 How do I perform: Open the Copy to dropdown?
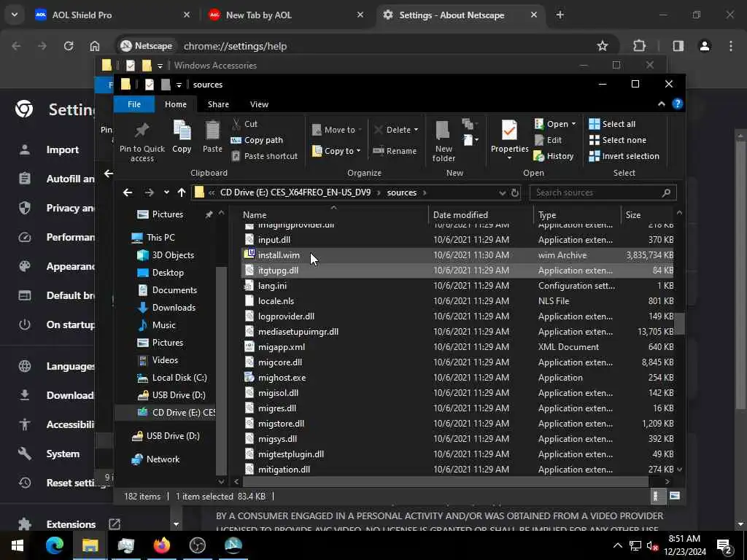(x=336, y=151)
